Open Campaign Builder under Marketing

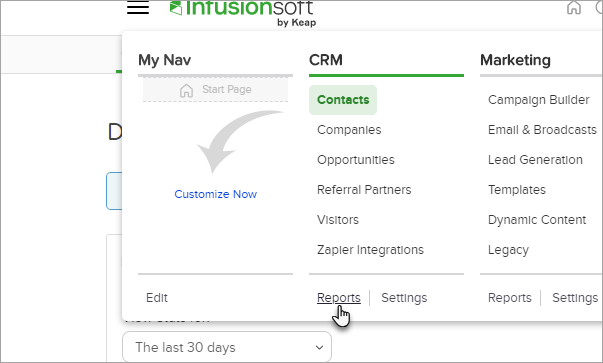pos(538,100)
